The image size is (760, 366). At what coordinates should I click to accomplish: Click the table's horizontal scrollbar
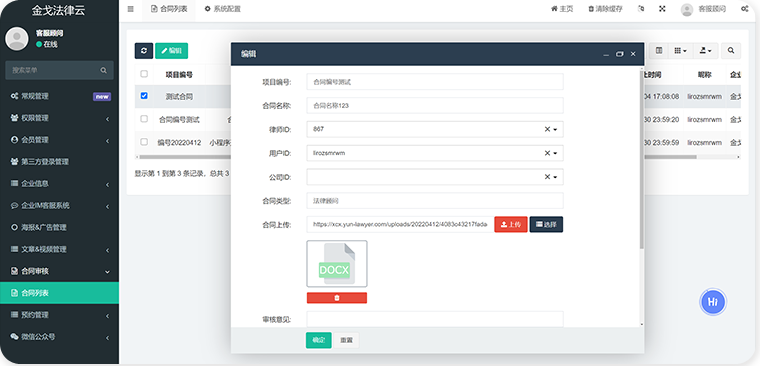pyautogui.click(x=417, y=157)
